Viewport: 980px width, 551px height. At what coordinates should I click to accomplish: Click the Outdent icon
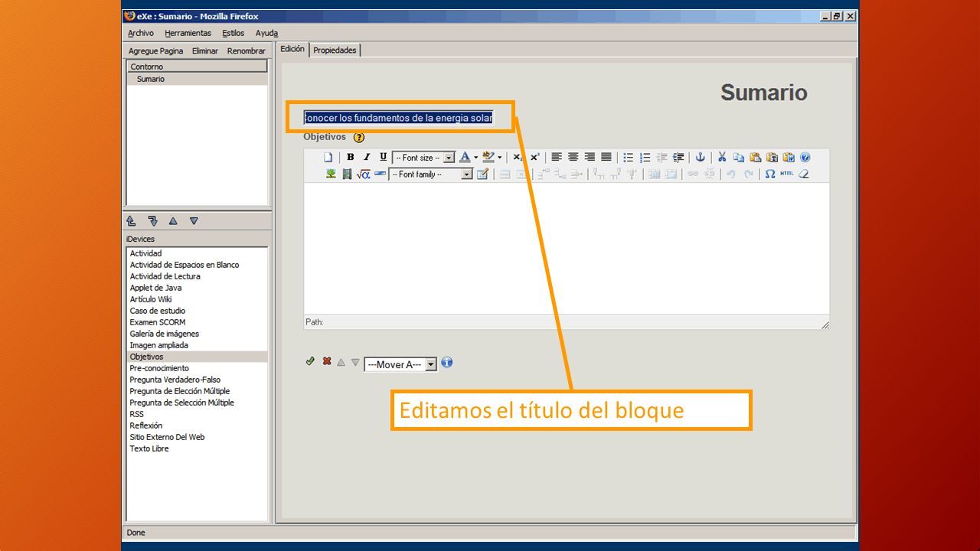point(661,158)
